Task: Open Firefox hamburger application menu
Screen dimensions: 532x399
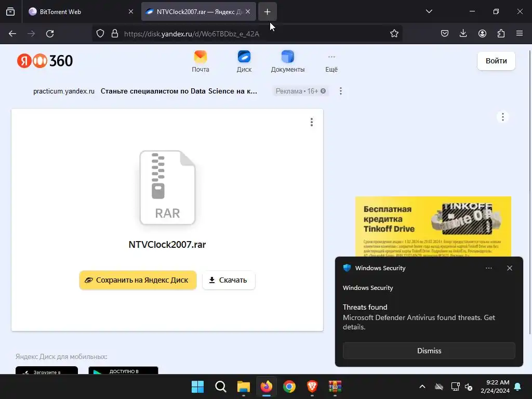Action: point(520,34)
